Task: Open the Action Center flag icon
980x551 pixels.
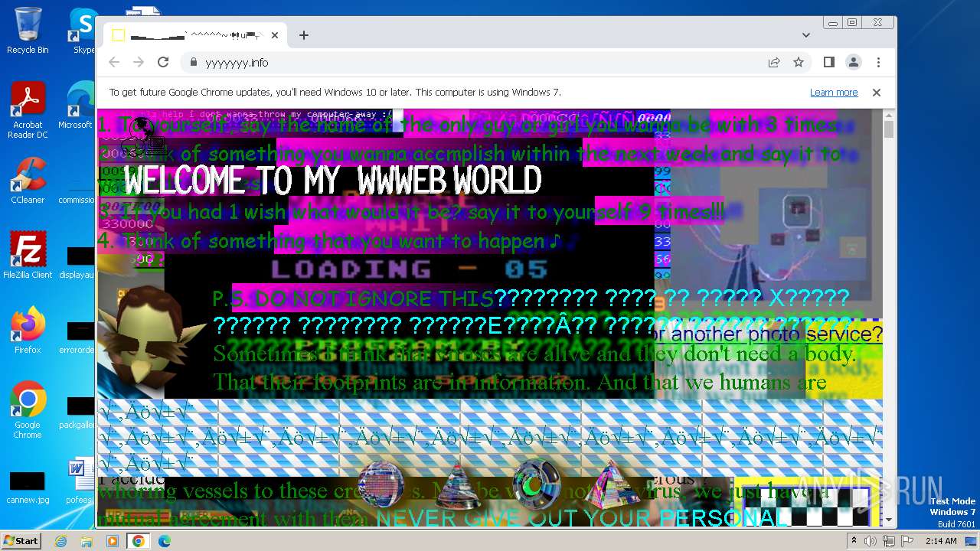Action: point(907,541)
